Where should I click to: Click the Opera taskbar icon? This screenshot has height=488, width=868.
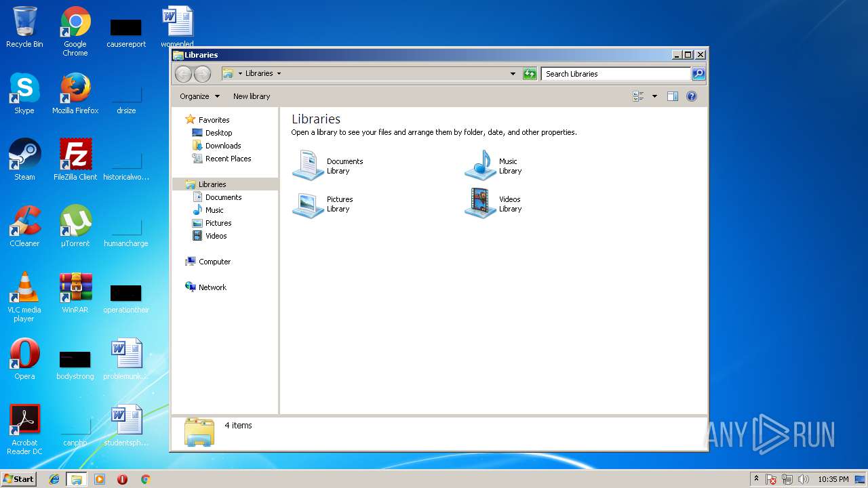pyautogui.click(x=122, y=479)
